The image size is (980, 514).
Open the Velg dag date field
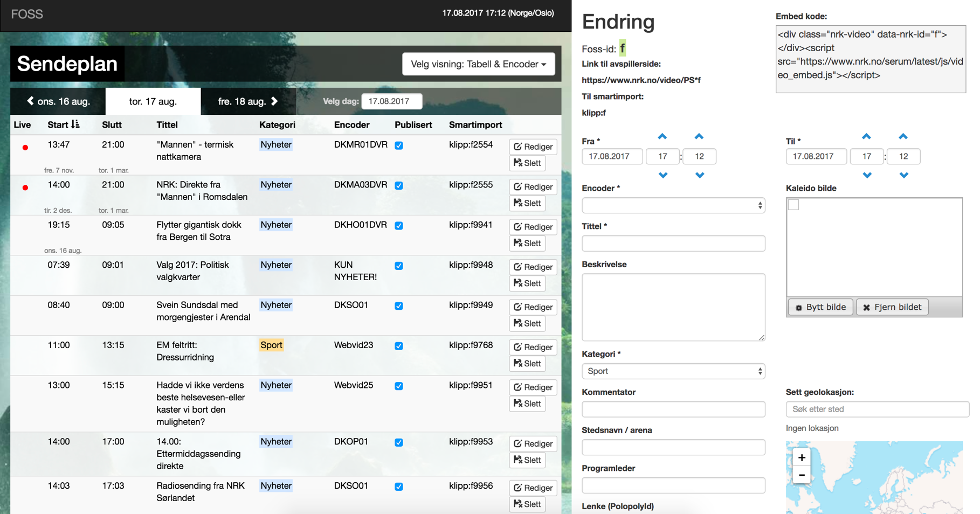(x=392, y=101)
